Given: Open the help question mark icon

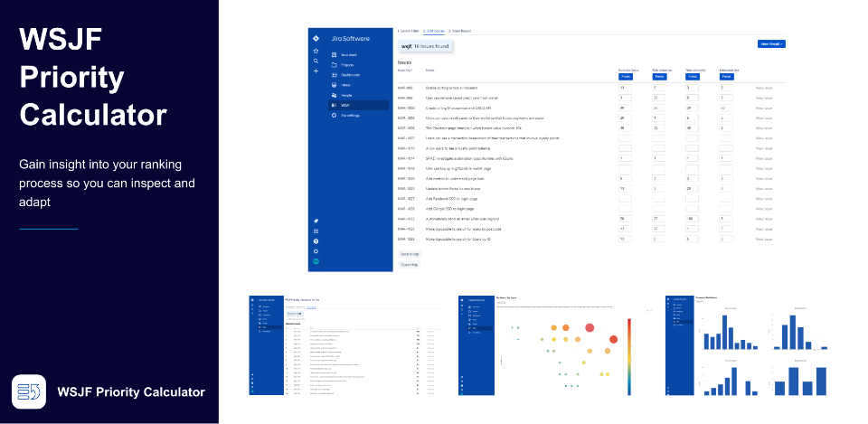Looking at the screenshot, I should tap(316, 241).
